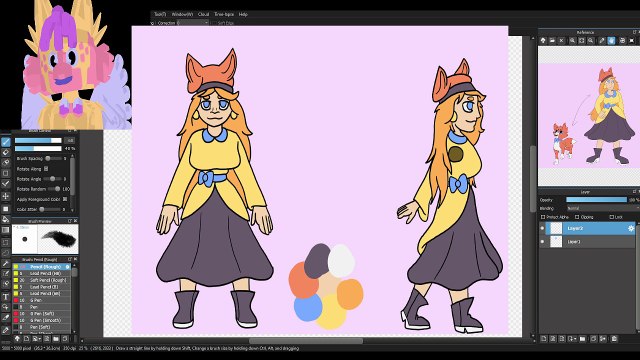
Task: Select the Lead Pencil (HB) brush
Action: (x=41, y=273)
